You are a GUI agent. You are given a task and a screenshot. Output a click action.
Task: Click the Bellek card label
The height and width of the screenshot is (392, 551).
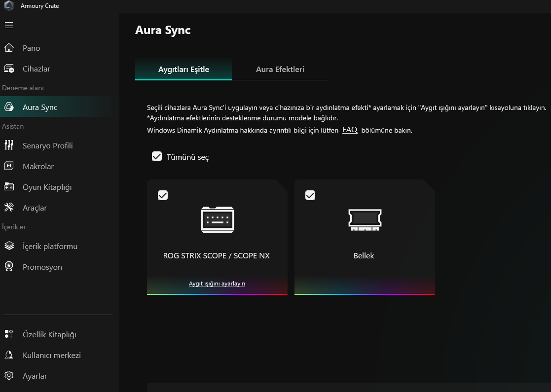364,256
